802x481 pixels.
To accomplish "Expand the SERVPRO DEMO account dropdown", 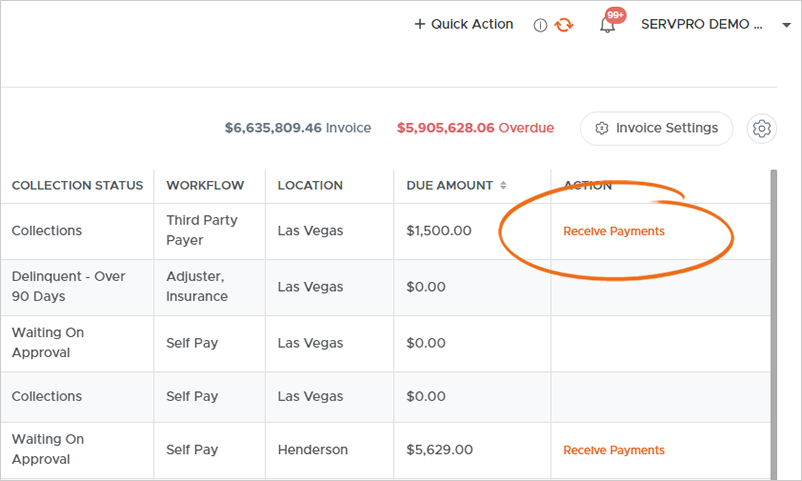I will point(785,25).
